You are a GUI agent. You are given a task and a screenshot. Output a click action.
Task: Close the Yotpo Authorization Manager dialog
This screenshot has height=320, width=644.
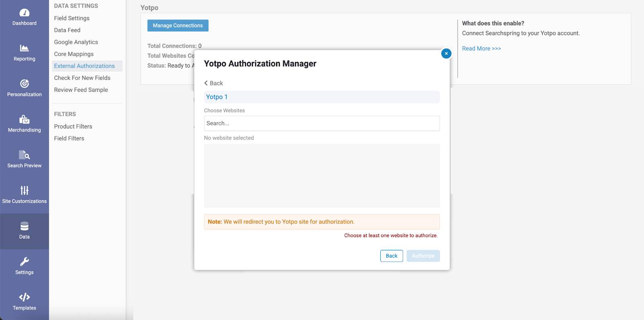pyautogui.click(x=446, y=54)
